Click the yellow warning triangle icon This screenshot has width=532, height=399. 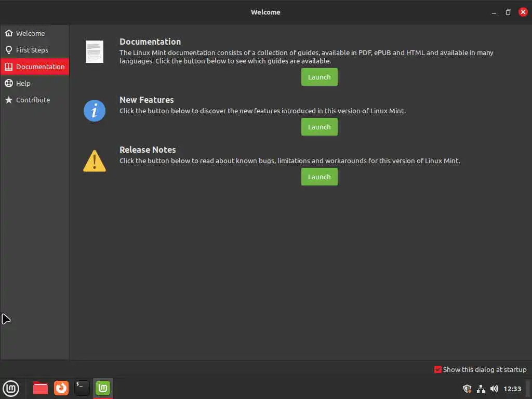coord(95,161)
